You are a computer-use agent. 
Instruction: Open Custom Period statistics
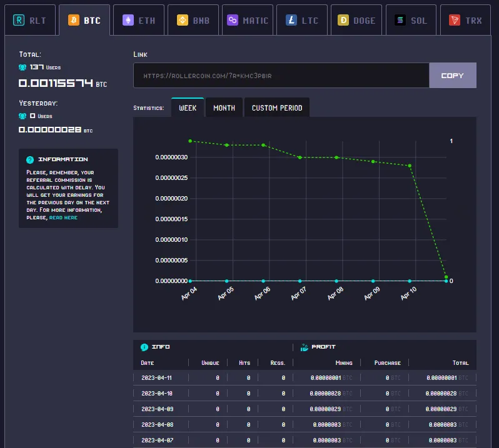[277, 107]
